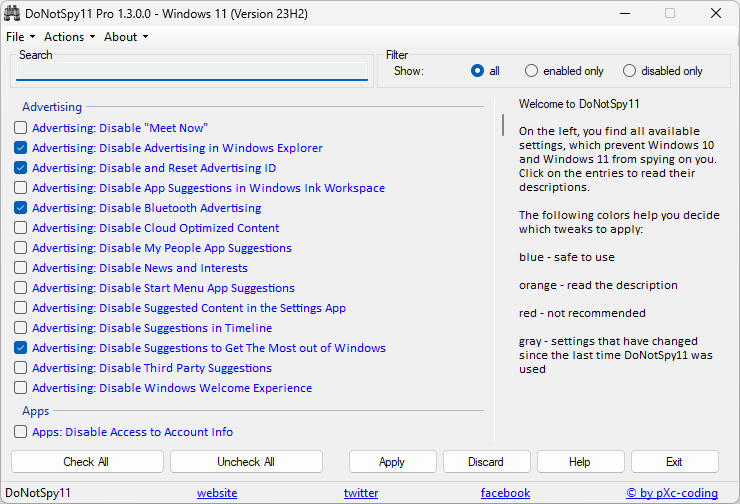Click the 'Apps' section header text
740x504 pixels.
coord(35,411)
